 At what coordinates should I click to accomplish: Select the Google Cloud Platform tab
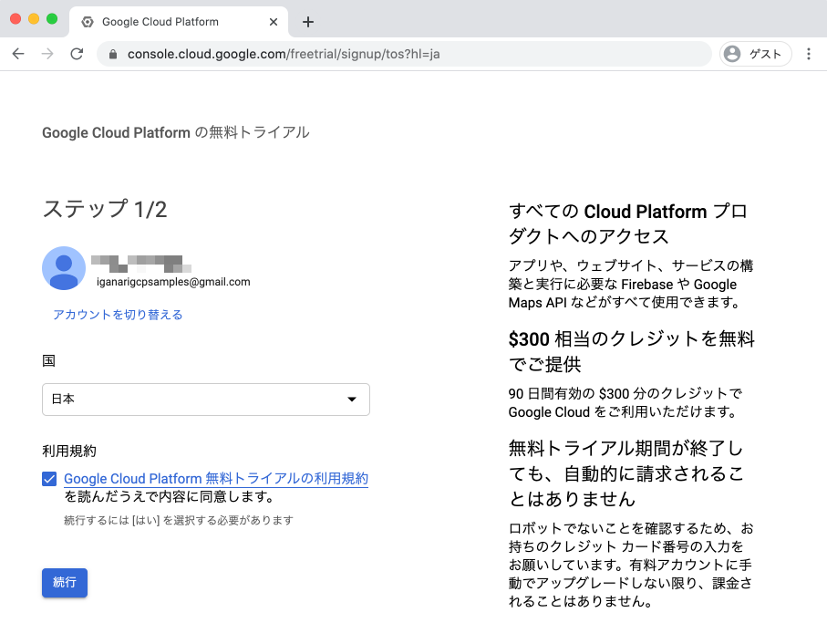(179, 22)
